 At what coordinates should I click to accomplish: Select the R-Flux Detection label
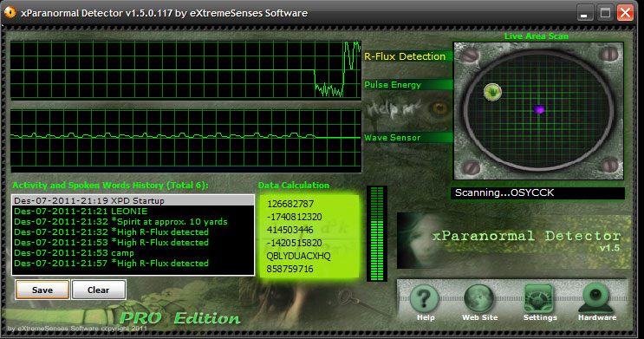pos(405,56)
